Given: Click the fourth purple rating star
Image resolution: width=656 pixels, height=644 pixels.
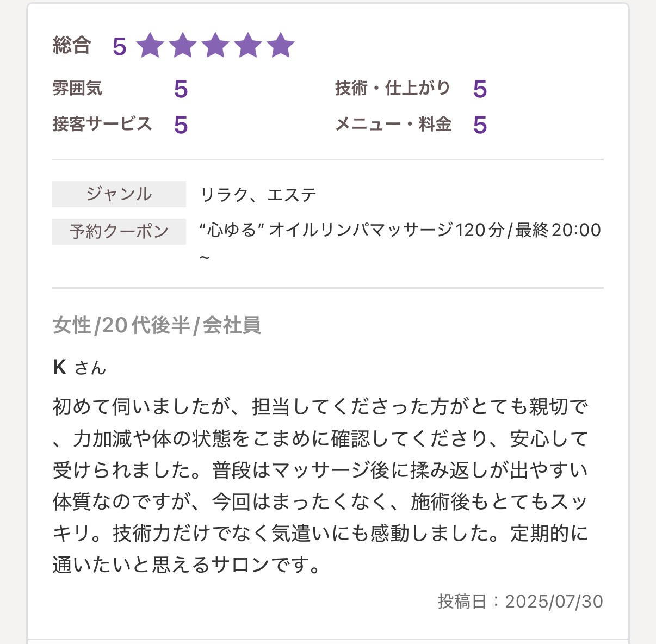Looking at the screenshot, I should pyautogui.click(x=248, y=46).
